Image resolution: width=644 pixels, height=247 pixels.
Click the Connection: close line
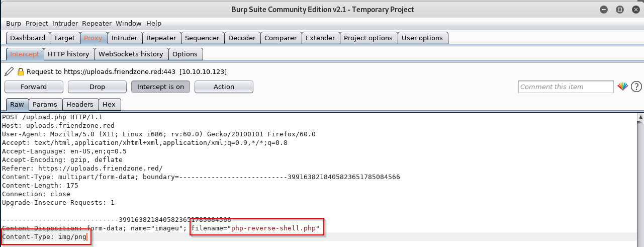click(x=36, y=194)
